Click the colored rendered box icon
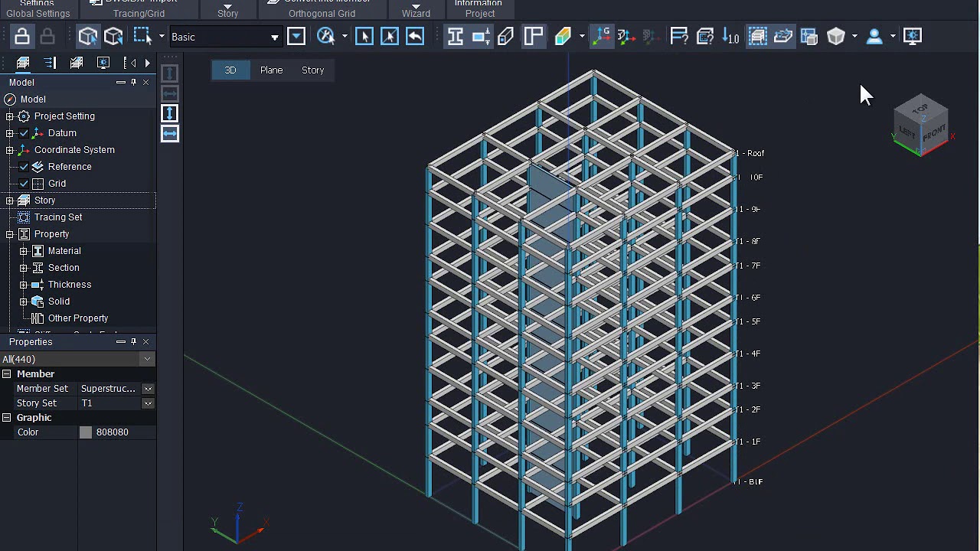 click(563, 36)
